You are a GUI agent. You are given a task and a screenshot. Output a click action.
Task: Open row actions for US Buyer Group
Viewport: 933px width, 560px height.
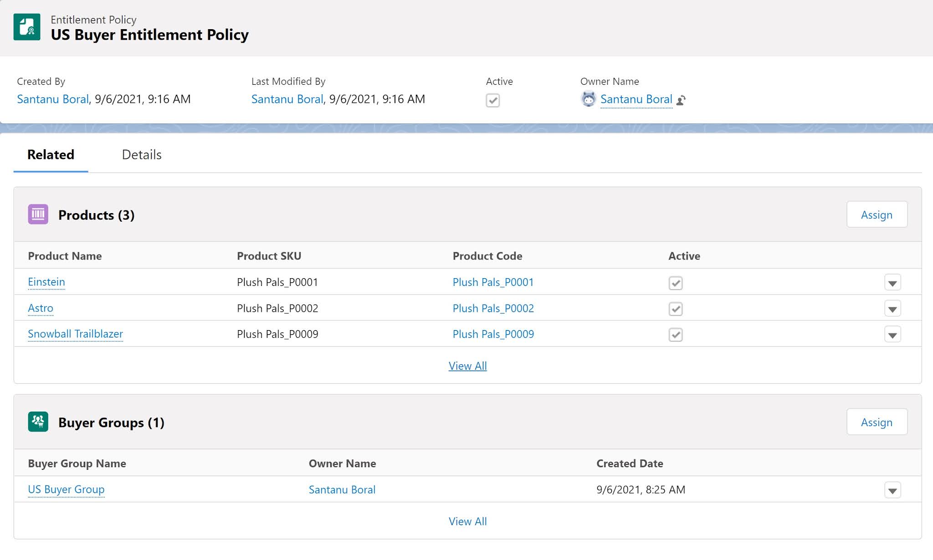click(892, 490)
